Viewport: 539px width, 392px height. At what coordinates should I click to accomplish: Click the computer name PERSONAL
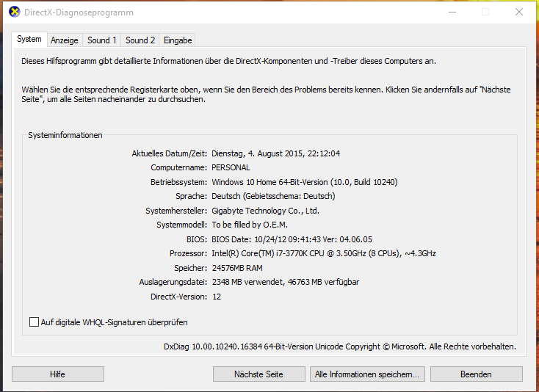click(x=231, y=167)
